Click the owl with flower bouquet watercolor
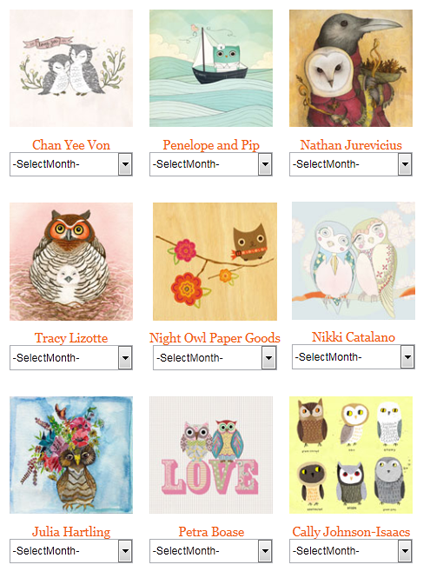The width and height of the screenshot is (430, 578). click(71, 455)
